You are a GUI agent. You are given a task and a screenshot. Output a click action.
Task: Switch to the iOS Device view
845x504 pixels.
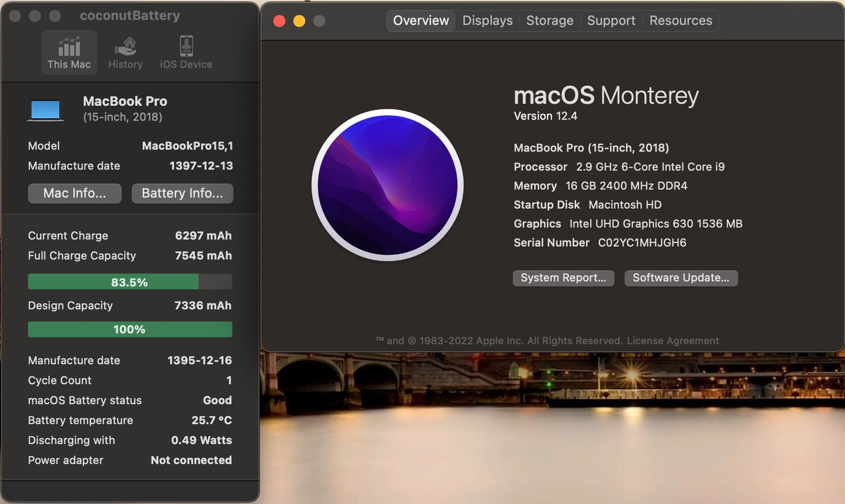click(185, 52)
